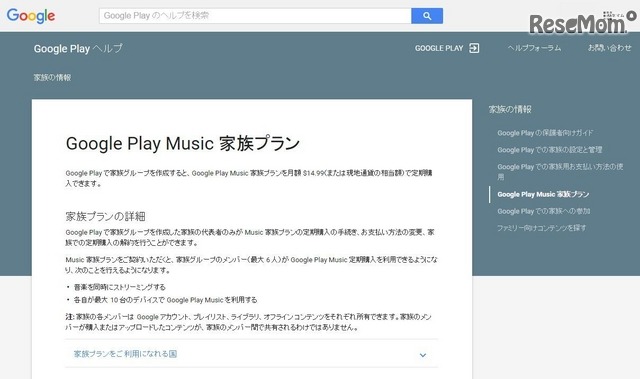Open お問い合わせ in the header
The height and width of the screenshot is (379, 640).
(x=609, y=48)
